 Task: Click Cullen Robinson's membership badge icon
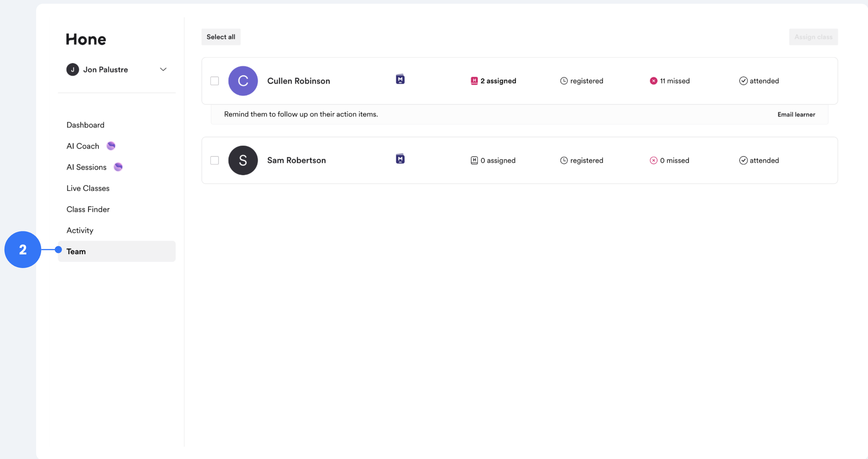point(400,79)
